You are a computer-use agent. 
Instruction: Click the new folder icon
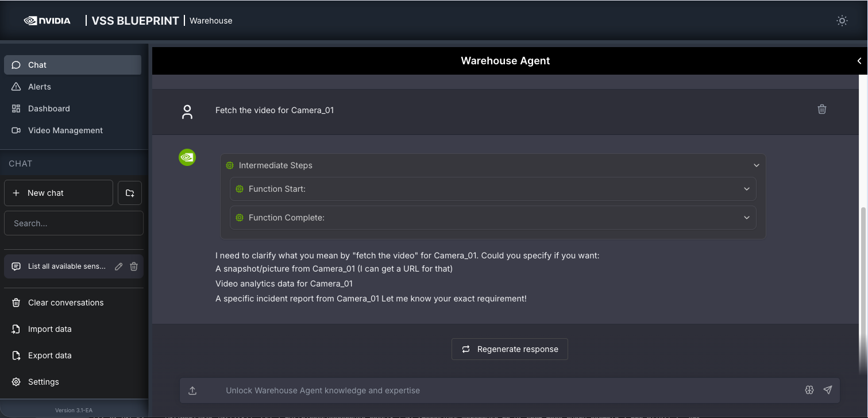130,193
